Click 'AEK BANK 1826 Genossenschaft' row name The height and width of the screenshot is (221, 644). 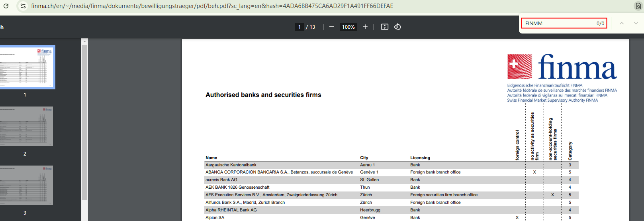point(237,187)
